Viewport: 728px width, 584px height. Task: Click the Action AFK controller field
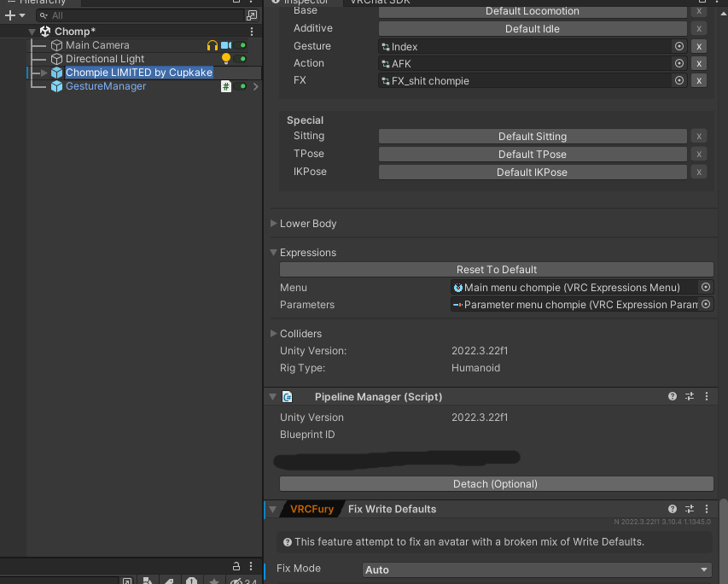[525, 64]
